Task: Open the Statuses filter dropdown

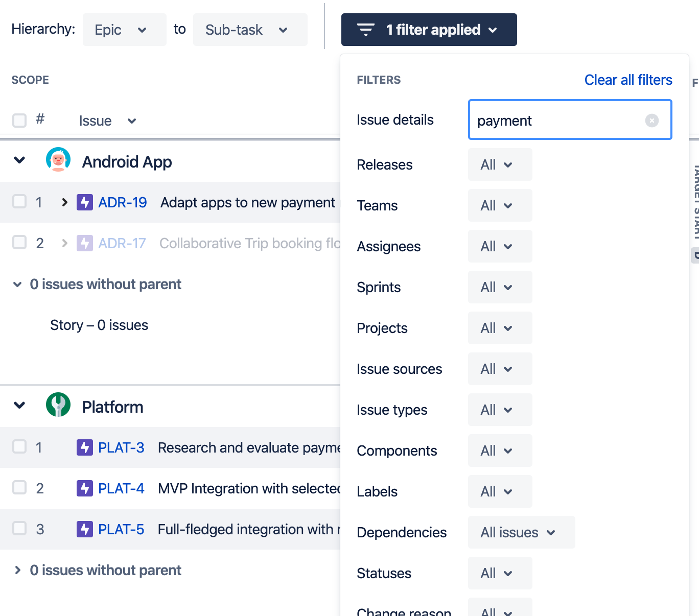Action: click(500, 573)
